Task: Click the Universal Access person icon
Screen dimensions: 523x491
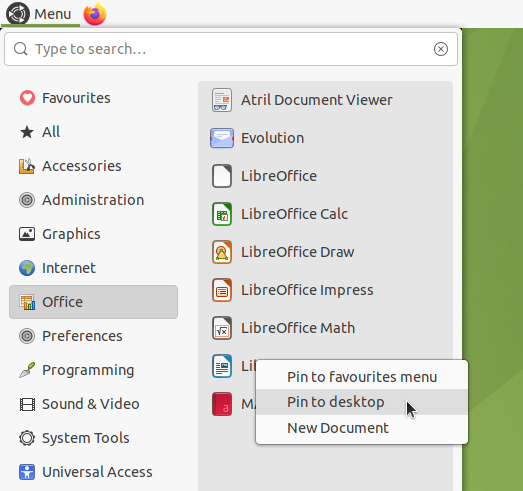Action: (27, 472)
